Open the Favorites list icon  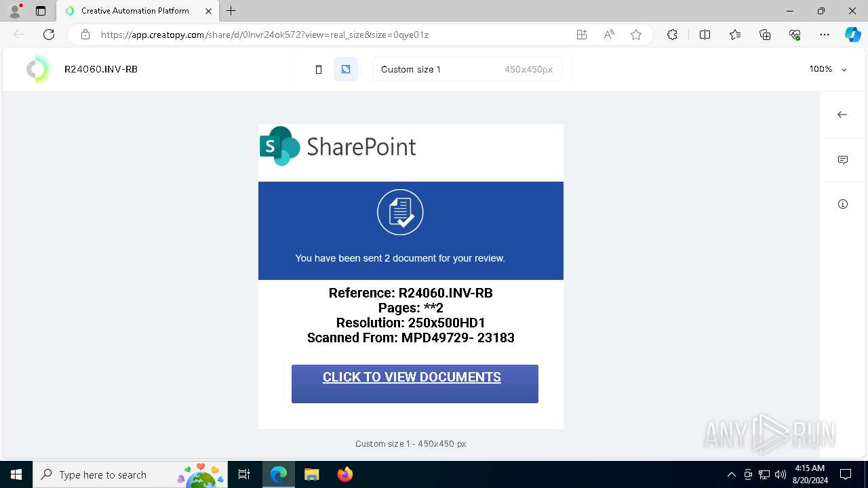pyautogui.click(x=735, y=35)
